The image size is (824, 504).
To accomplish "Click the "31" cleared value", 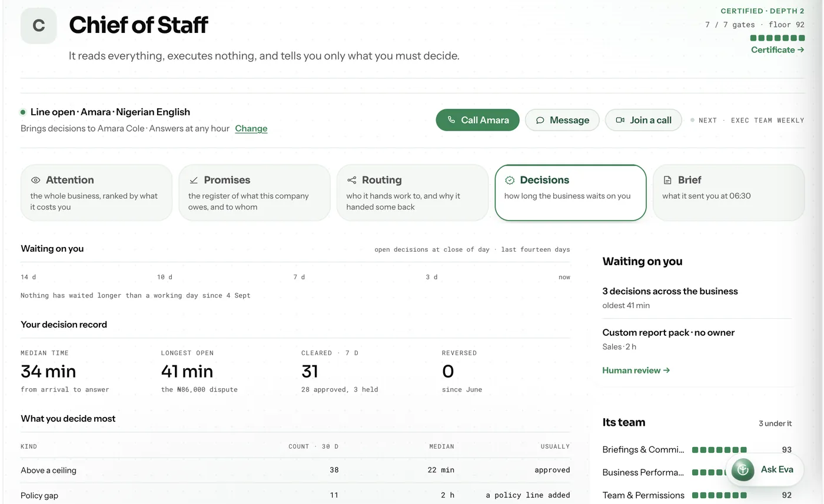I will click(310, 372).
